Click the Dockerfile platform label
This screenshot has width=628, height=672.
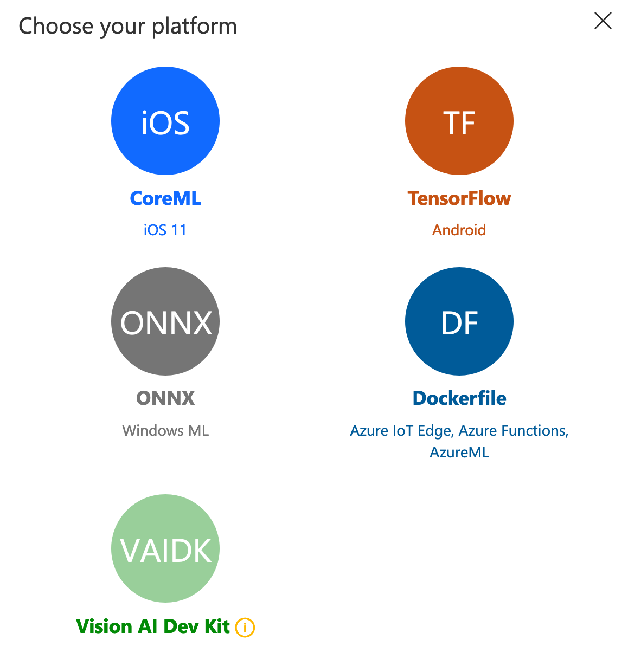click(x=459, y=398)
